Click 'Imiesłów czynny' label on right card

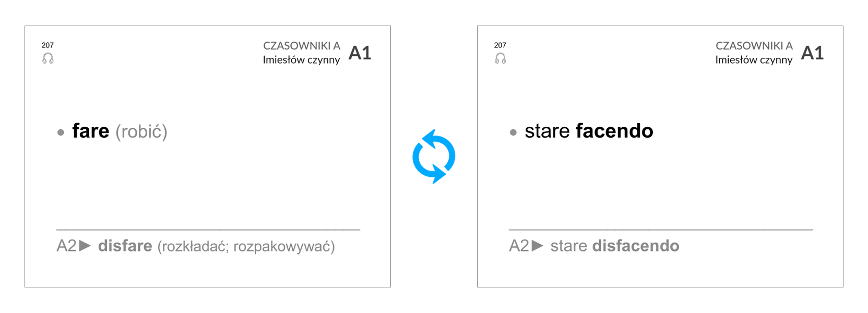point(754,60)
